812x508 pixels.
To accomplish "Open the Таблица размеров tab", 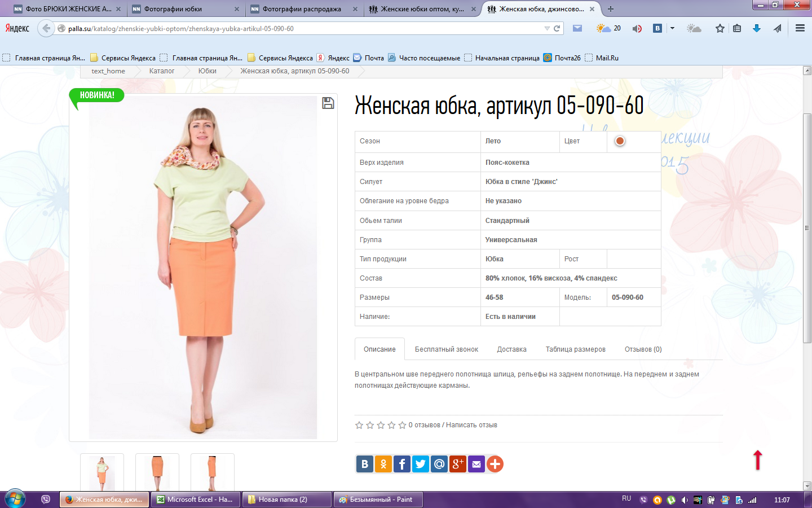I will [x=576, y=349].
